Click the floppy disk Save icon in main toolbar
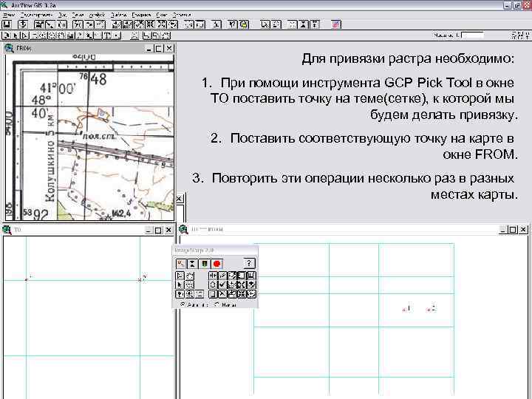Image resolution: width=532 pixels, height=399 pixels. coord(7,24)
